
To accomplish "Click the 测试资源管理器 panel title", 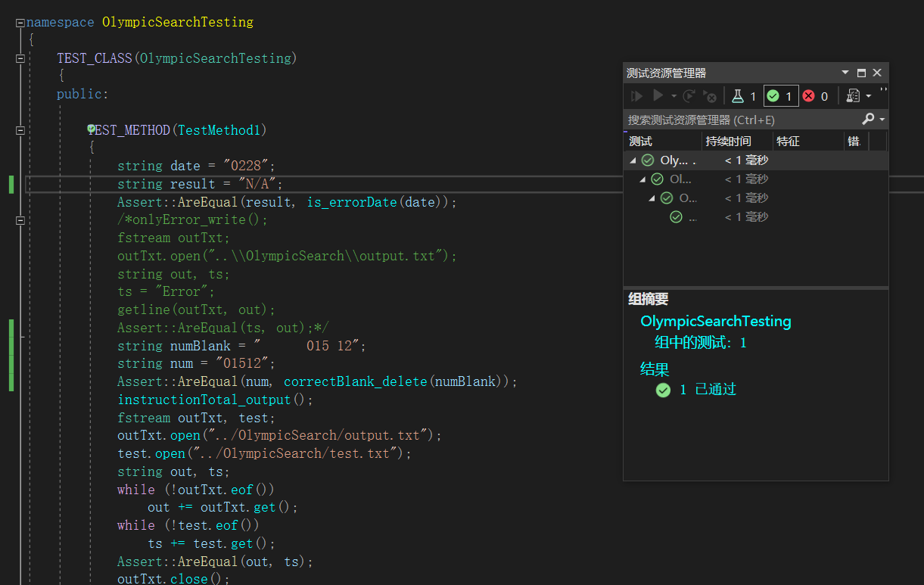I will (x=666, y=73).
